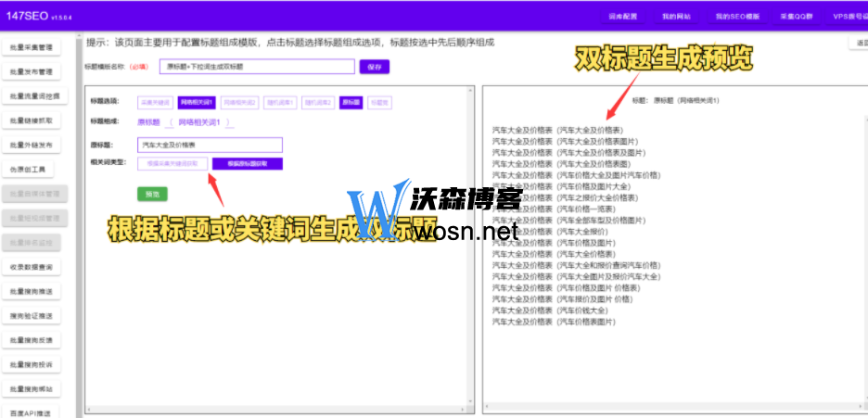Image resolution: width=868 pixels, height=418 pixels.
Task: Click the 标题模板名称 input field
Action: click(x=256, y=67)
